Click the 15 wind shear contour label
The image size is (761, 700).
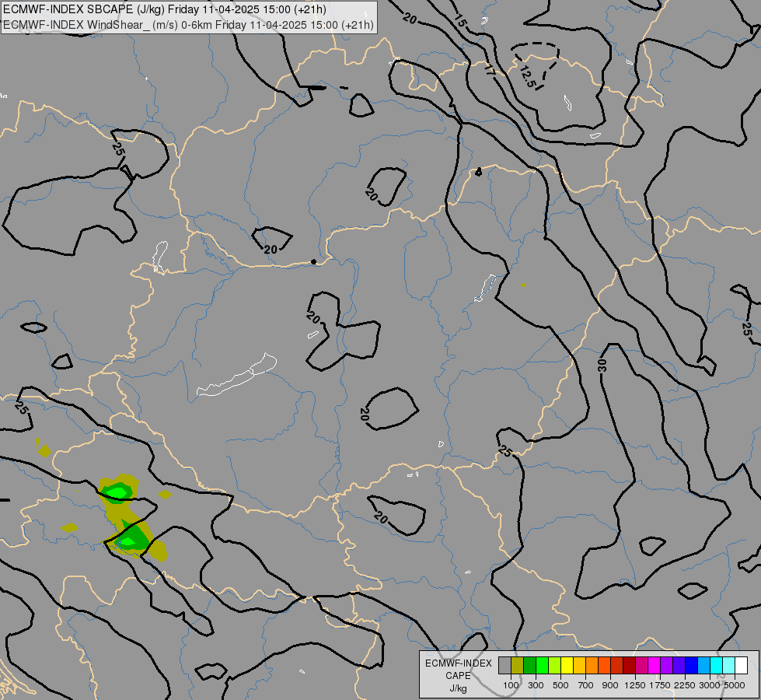460,20
